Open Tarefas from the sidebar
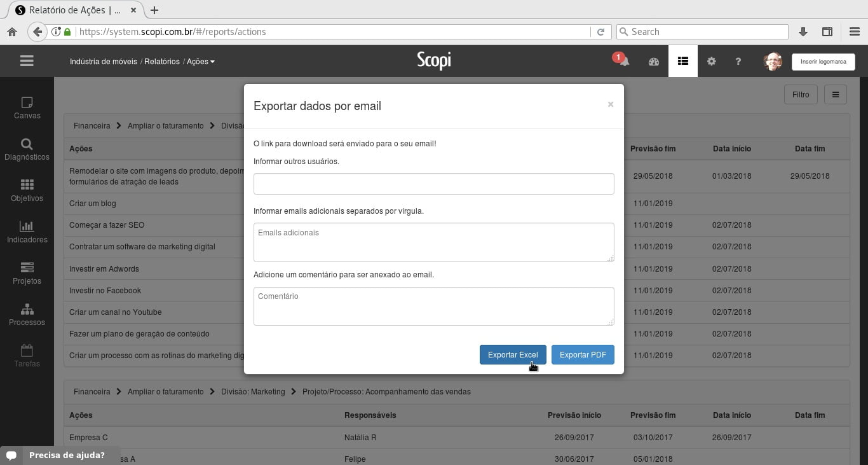 tap(27, 356)
